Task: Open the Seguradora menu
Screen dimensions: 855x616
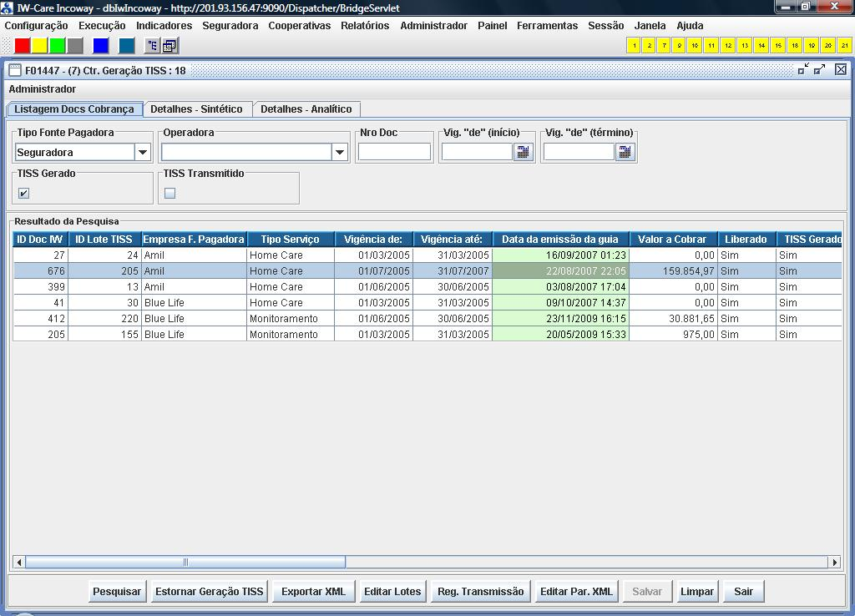Action: [230, 26]
